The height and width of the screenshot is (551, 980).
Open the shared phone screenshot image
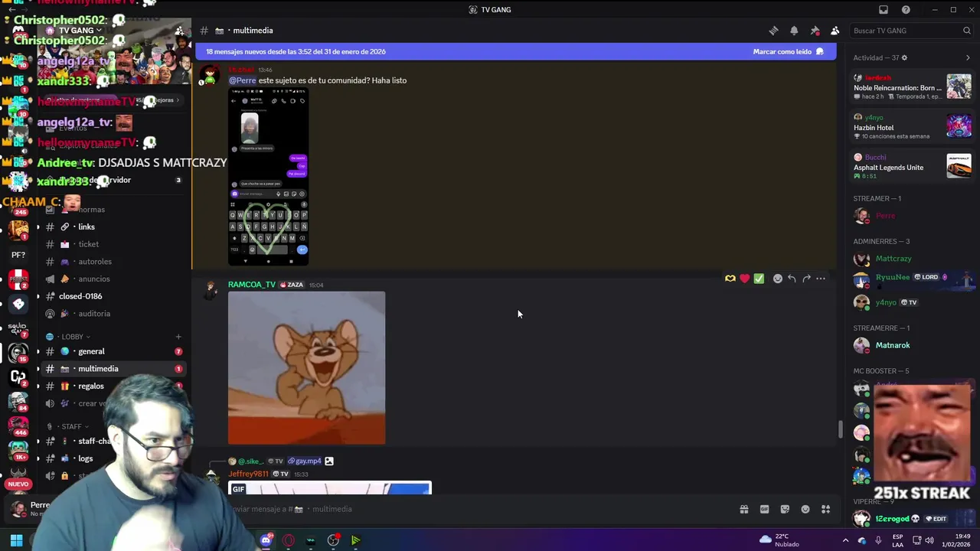[268, 177]
